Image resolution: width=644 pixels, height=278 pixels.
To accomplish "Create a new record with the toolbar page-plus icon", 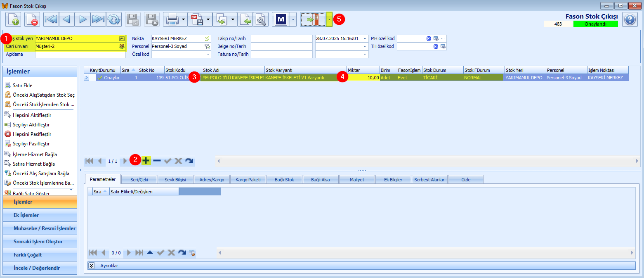I will pyautogui.click(x=13, y=19).
